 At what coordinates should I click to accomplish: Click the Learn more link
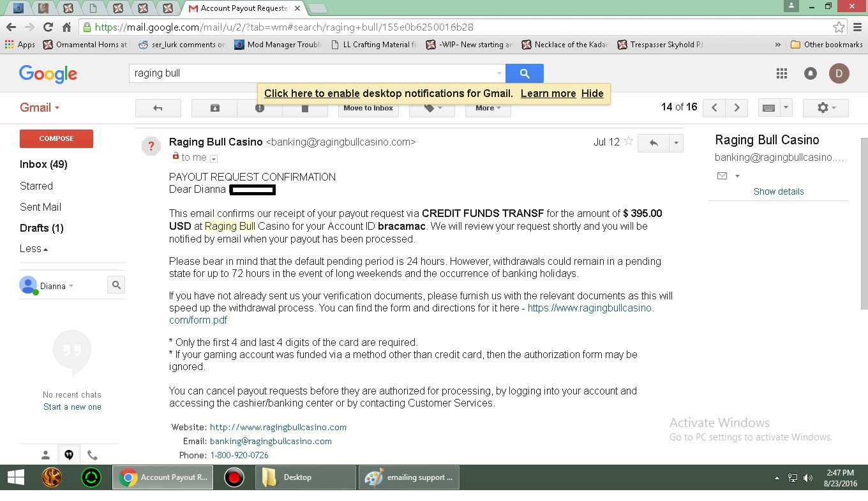[x=548, y=93]
